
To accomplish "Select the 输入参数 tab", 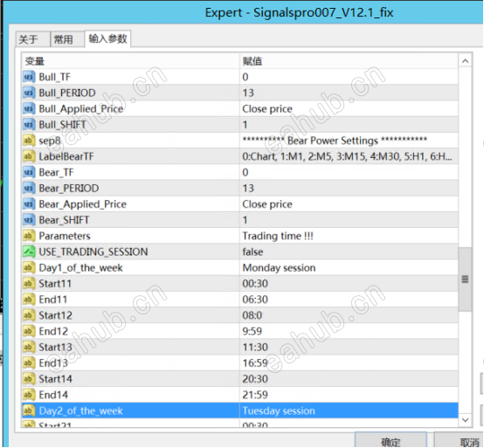I will [107, 38].
